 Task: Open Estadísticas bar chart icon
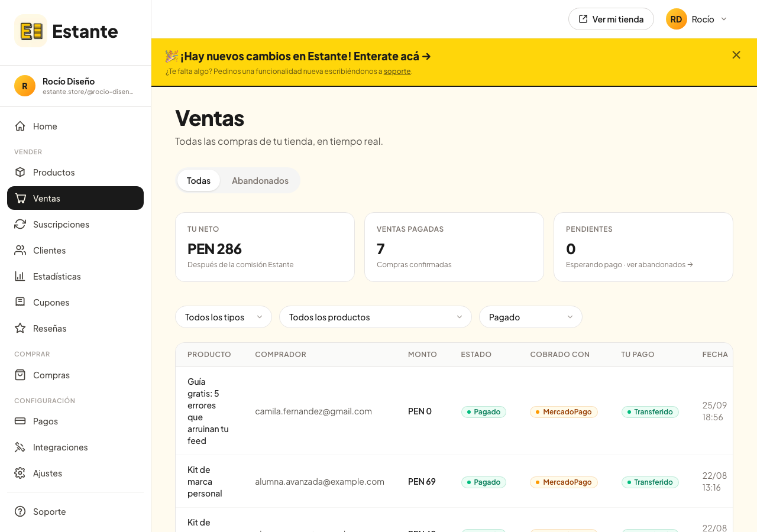20,276
